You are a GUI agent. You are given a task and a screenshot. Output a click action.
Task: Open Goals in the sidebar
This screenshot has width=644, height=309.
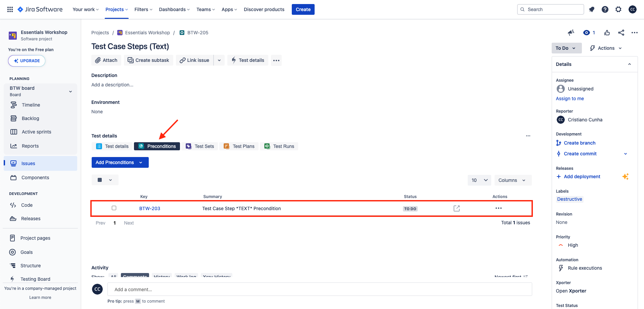(40, 252)
